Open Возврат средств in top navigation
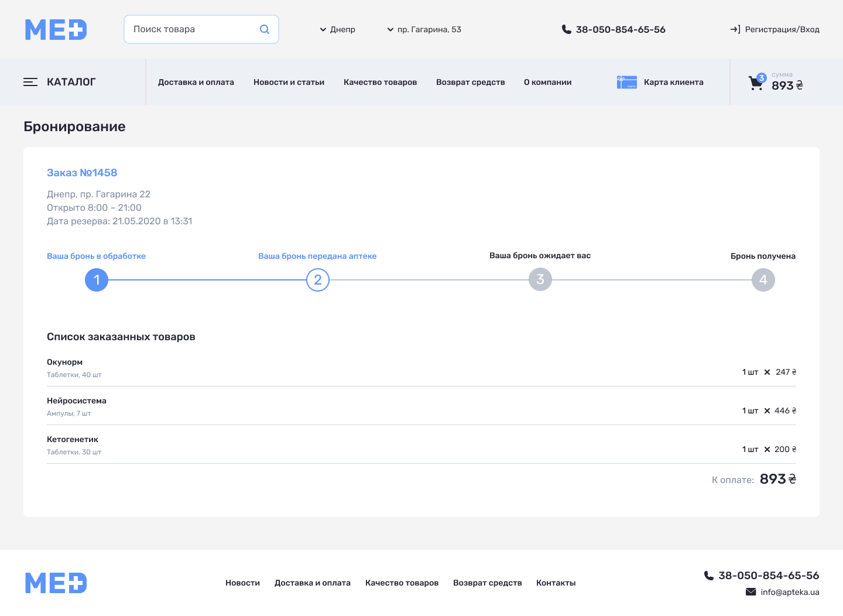Viewport: 843px width, 616px height. pos(471,82)
